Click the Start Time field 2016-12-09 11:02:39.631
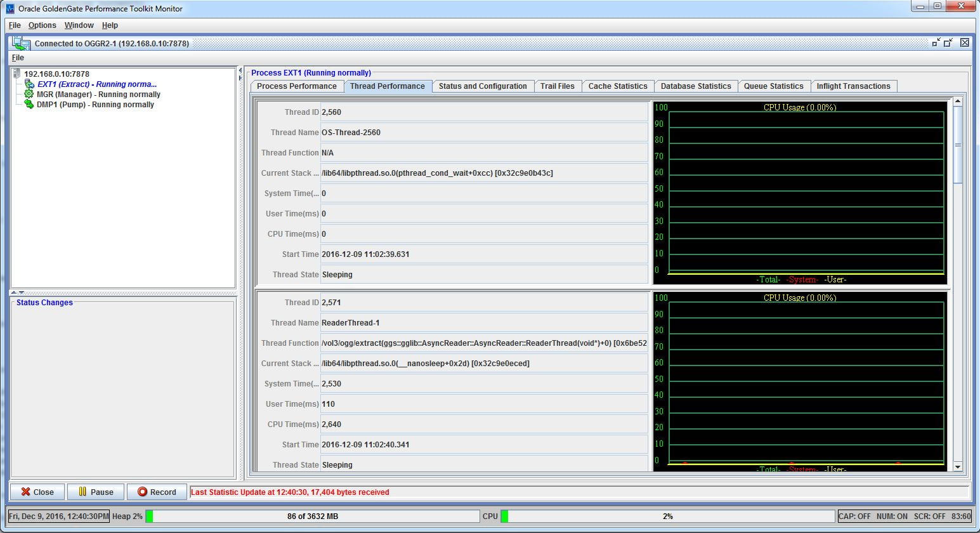Viewport: 980px width, 533px height. (484, 254)
